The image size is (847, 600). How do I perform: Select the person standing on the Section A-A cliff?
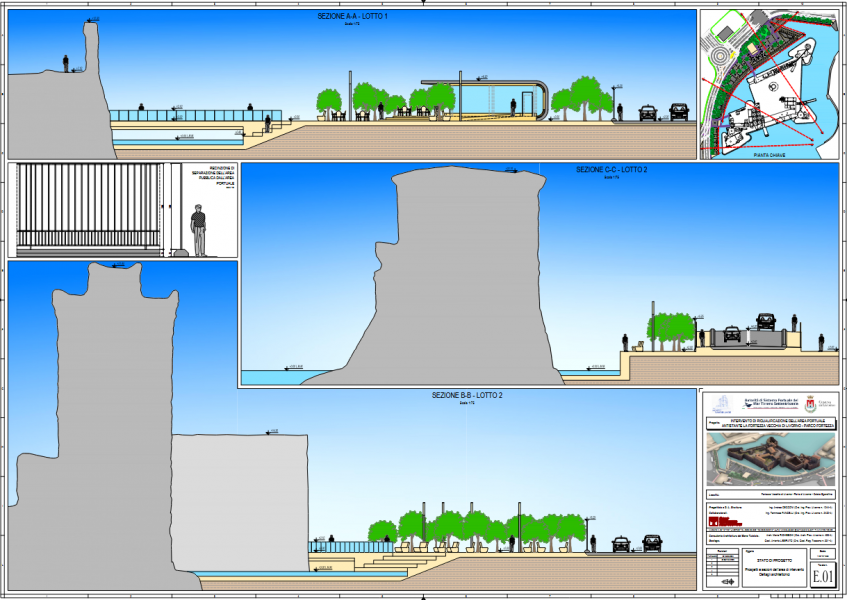[66, 63]
